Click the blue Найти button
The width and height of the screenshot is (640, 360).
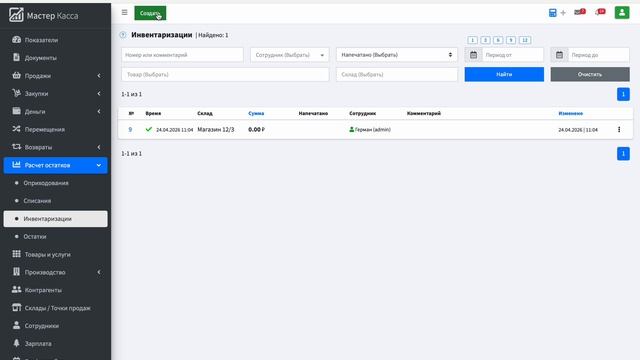[504, 74]
